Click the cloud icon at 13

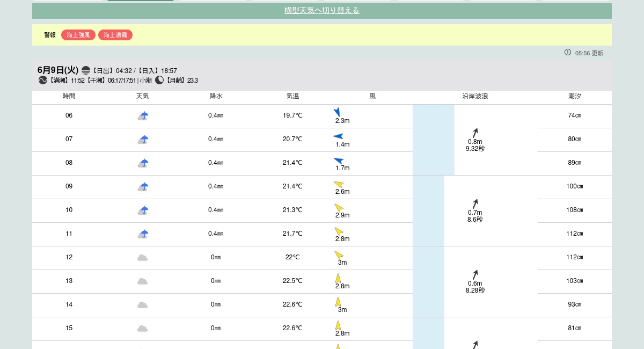[142, 281]
